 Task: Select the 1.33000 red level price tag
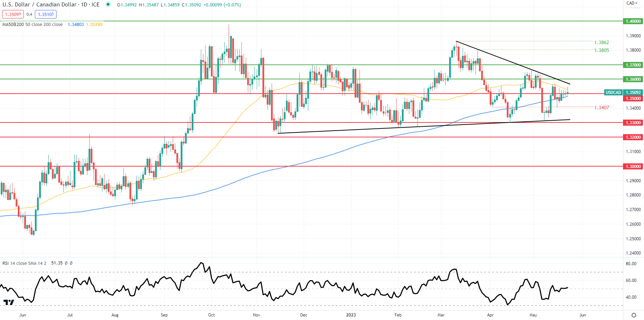(633, 123)
